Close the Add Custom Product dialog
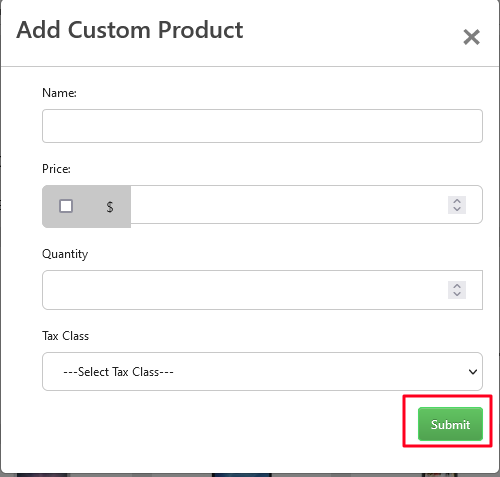 (x=471, y=37)
